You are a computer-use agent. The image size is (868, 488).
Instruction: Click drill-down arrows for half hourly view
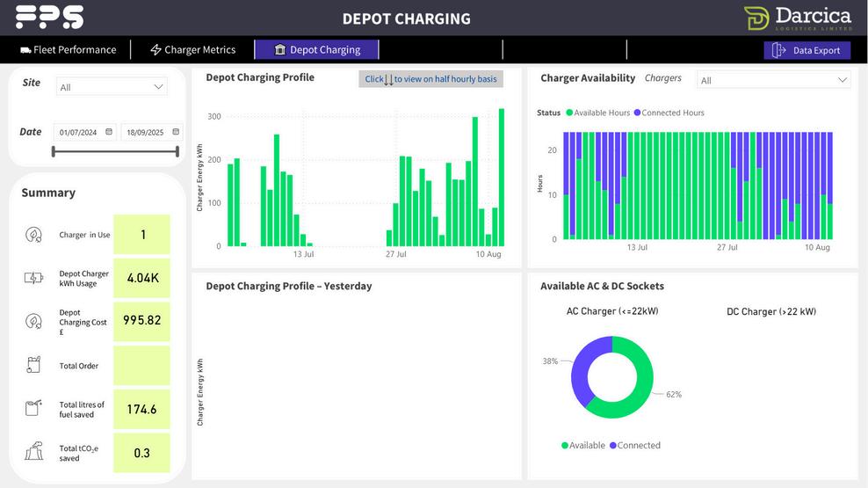(388, 79)
